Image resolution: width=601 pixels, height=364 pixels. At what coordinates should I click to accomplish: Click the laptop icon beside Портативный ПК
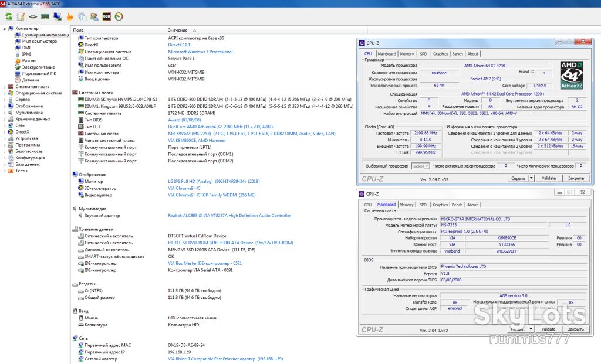tap(18, 73)
